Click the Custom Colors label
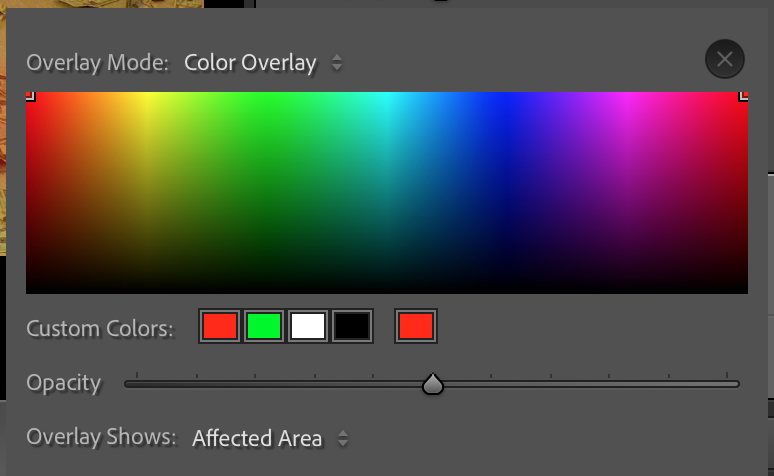 (x=100, y=328)
